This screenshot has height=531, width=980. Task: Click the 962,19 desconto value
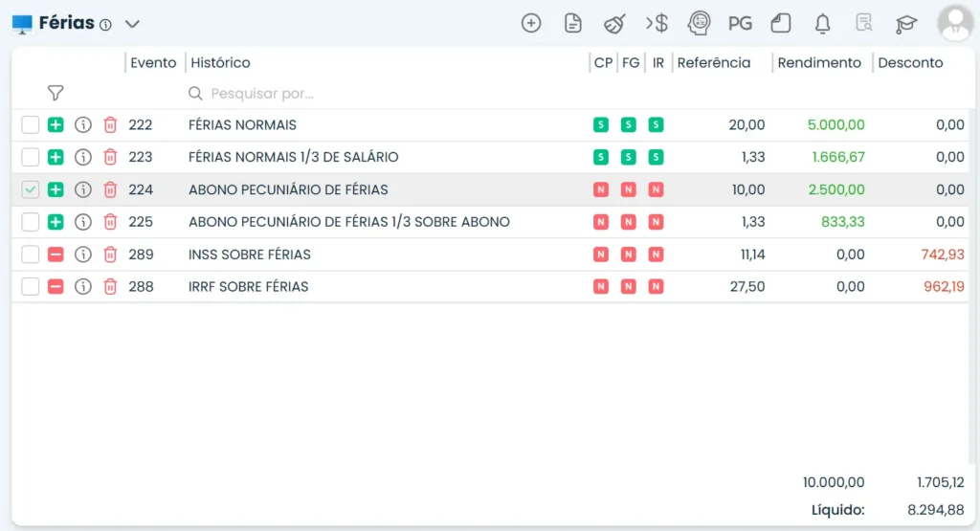pos(944,287)
